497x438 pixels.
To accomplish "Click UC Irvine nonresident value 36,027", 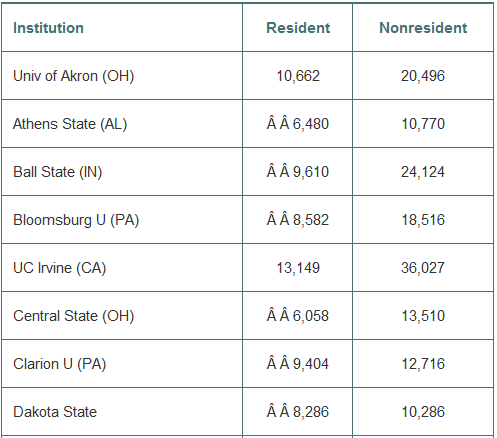I will [x=423, y=268].
